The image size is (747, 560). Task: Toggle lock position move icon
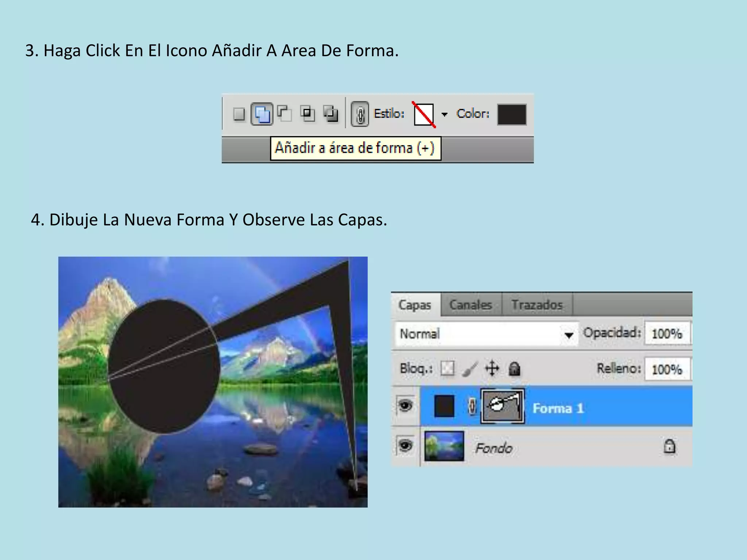click(x=492, y=368)
